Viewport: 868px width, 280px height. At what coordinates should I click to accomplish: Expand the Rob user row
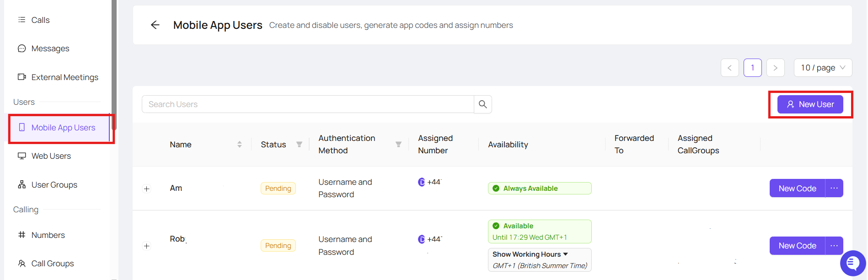[x=147, y=246]
